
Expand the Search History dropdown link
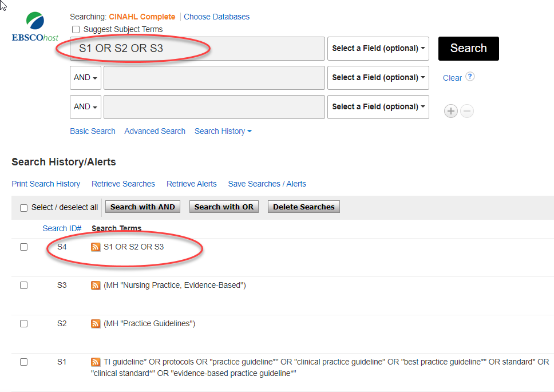[223, 131]
